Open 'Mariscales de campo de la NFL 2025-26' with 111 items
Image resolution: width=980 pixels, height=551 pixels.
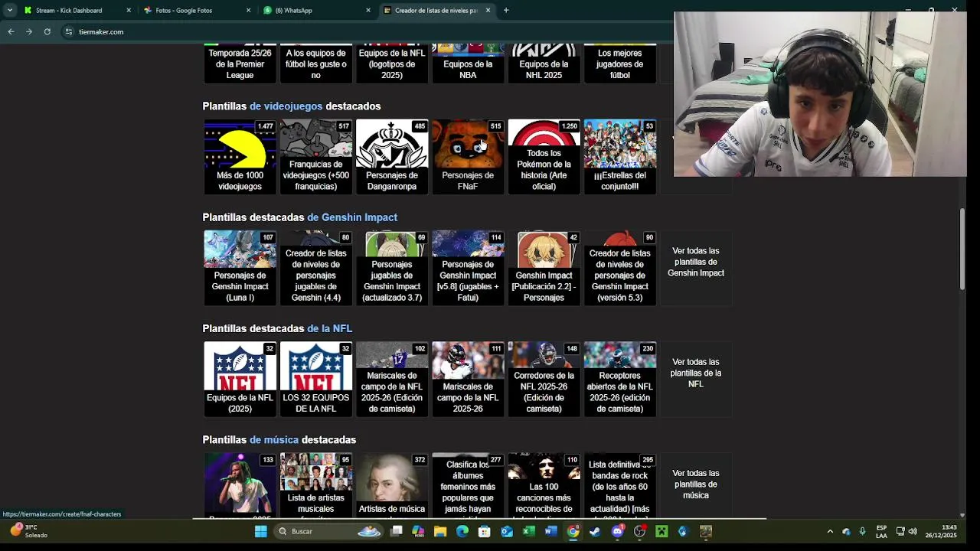click(x=468, y=379)
